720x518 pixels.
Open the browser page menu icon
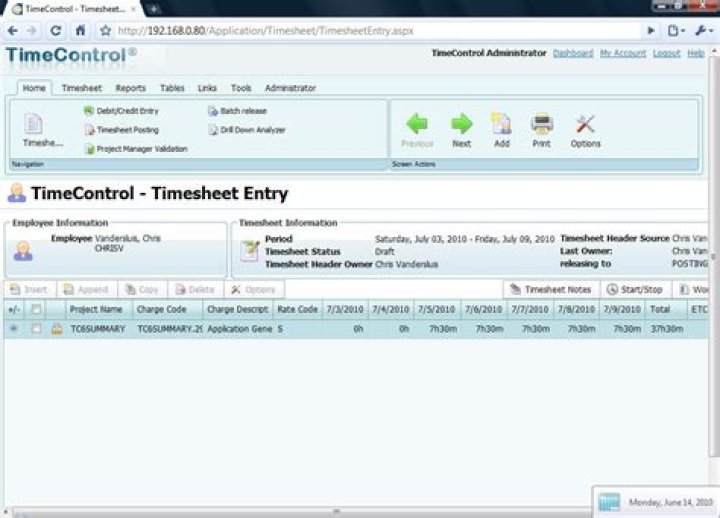(676, 31)
